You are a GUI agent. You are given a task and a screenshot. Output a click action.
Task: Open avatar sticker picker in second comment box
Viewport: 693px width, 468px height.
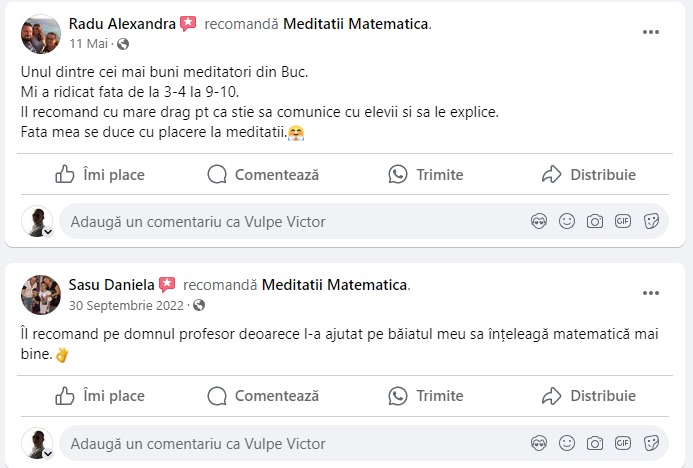(x=539, y=442)
